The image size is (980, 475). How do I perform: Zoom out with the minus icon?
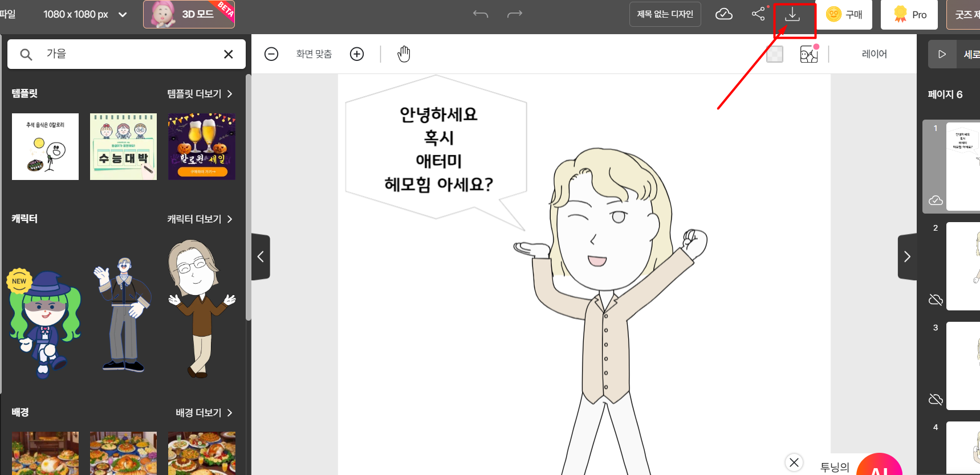(x=271, y=54)
